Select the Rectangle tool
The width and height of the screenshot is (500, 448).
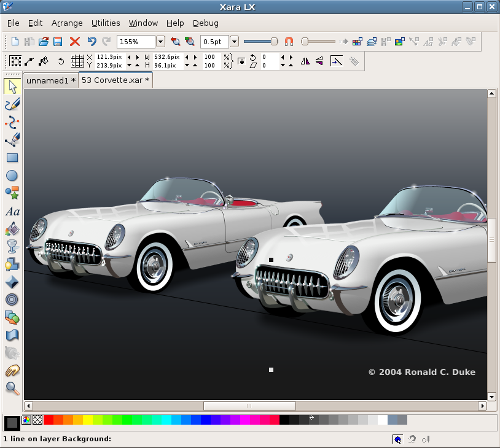(12, 158)
